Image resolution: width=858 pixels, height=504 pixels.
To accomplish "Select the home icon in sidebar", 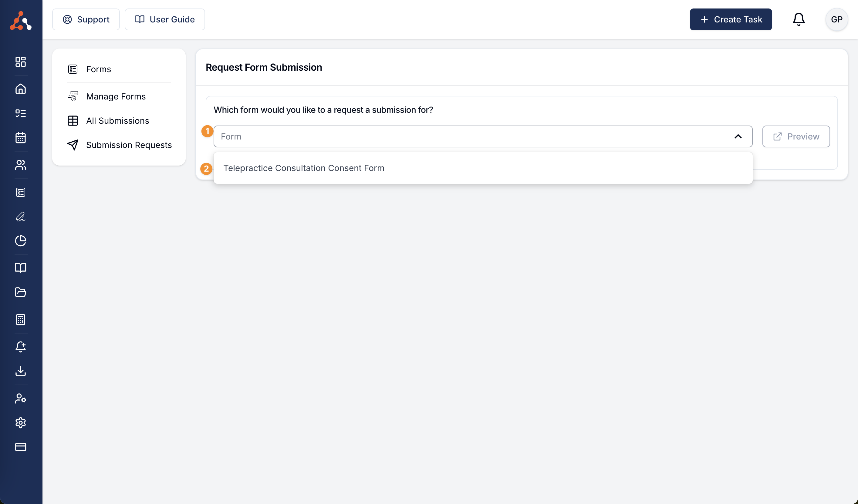I will tap(20, 89).
